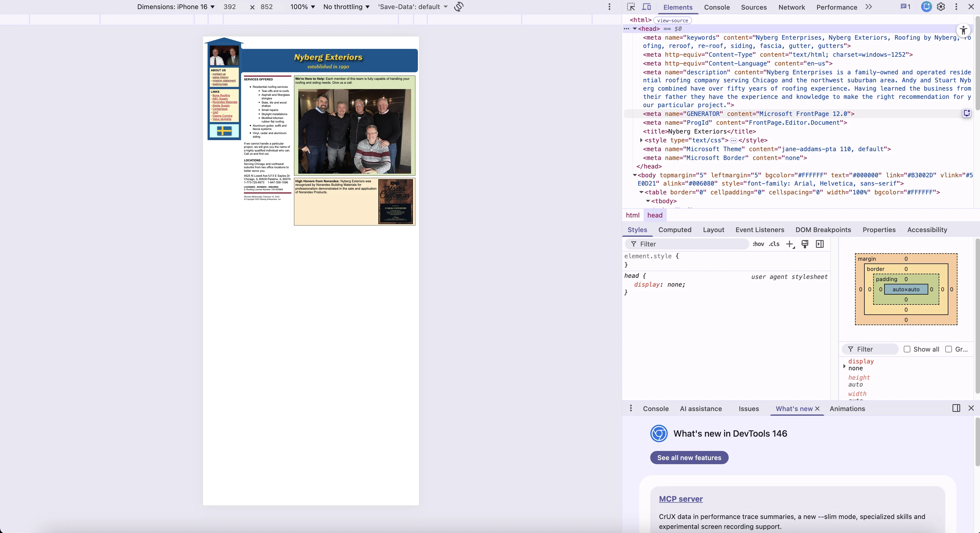The width and height of the screenshot is (980, 533).
Task: Toggle the drawer dock position icon
Action: [x=956, y=408]
